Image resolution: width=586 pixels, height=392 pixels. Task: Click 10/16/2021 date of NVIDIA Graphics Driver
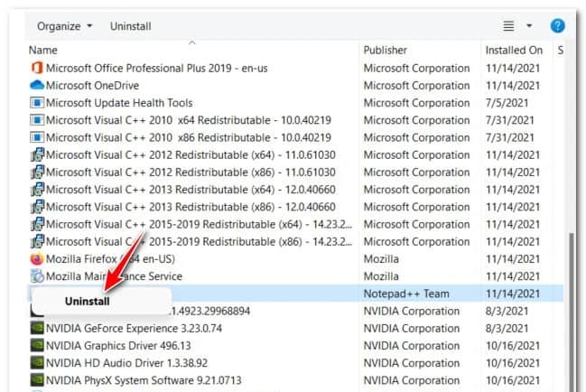pos(513,346)
